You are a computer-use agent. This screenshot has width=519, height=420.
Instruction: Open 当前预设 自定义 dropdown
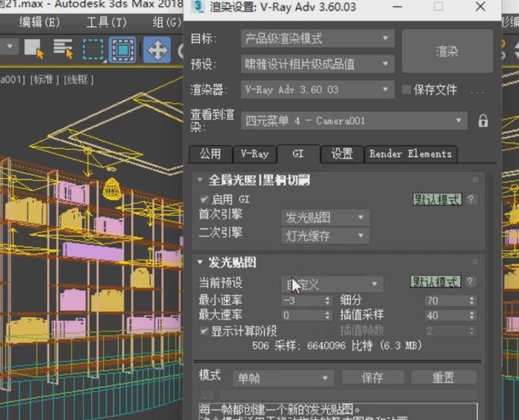(333, 284)
